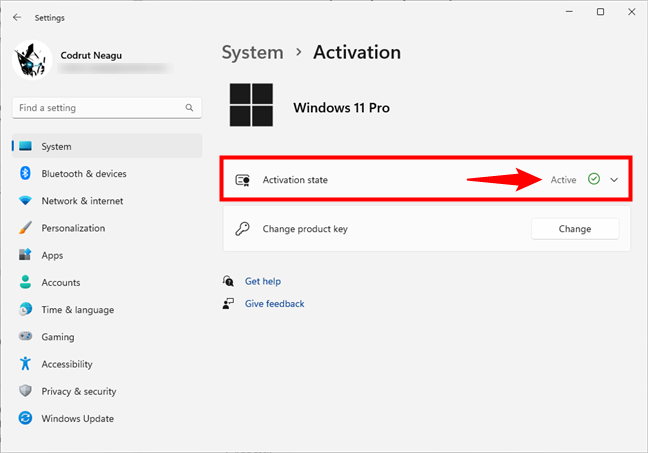The height and width of the screenshot is (453, 648).
Task: Click the Windows Update sync icon
Action: coord(25,418)
